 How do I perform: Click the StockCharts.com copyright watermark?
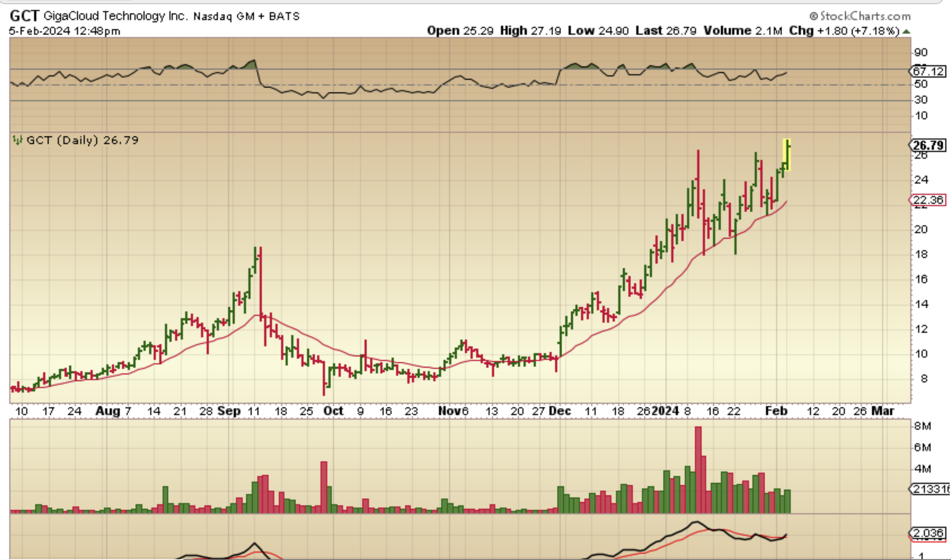pos(860,16)
